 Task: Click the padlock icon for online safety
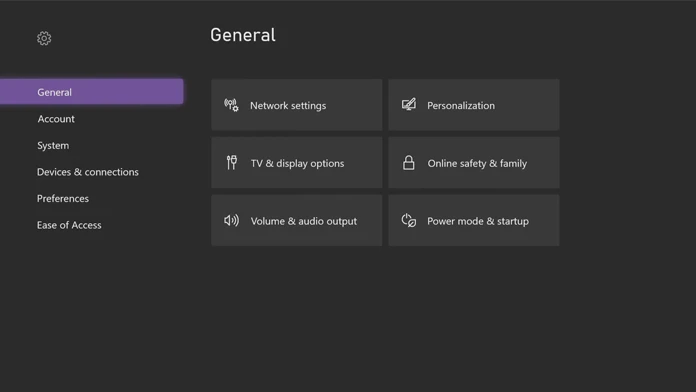[x=408, y=162]
